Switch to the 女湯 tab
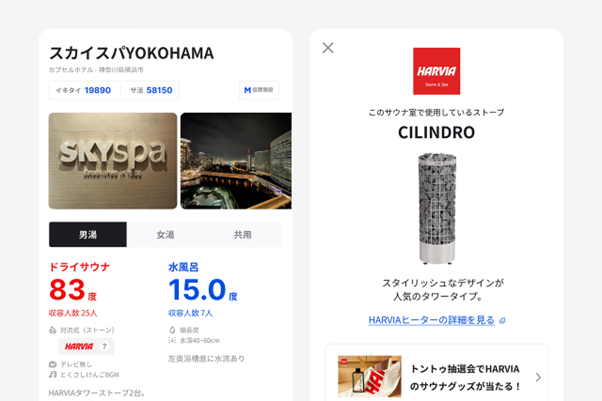The image size is (602, 401). (165, 234)
